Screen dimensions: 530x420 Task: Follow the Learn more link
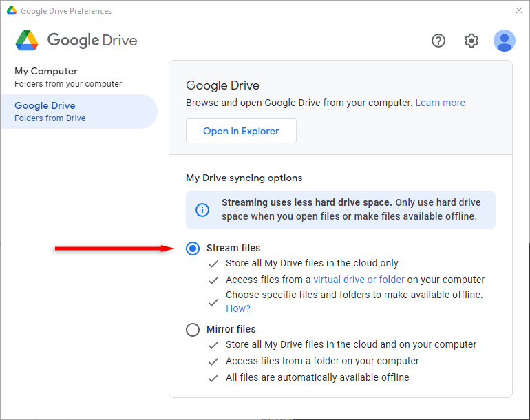click(440, 103)
